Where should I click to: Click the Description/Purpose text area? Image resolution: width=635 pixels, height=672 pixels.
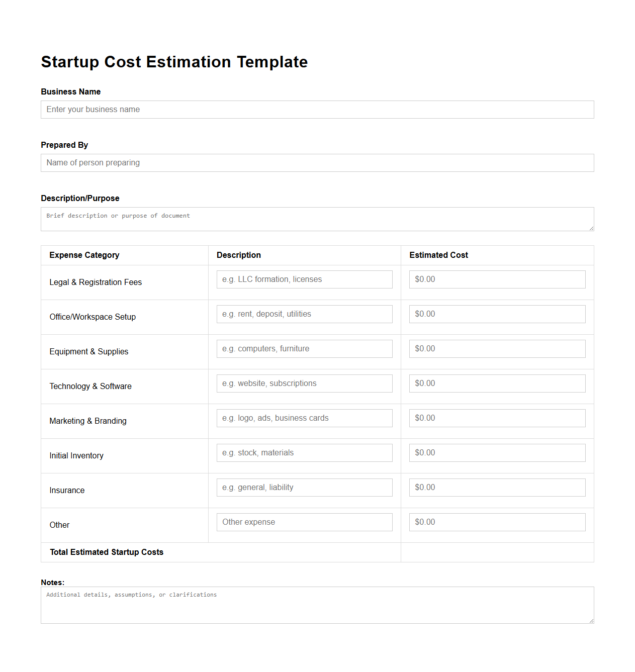tap(317, 219)
